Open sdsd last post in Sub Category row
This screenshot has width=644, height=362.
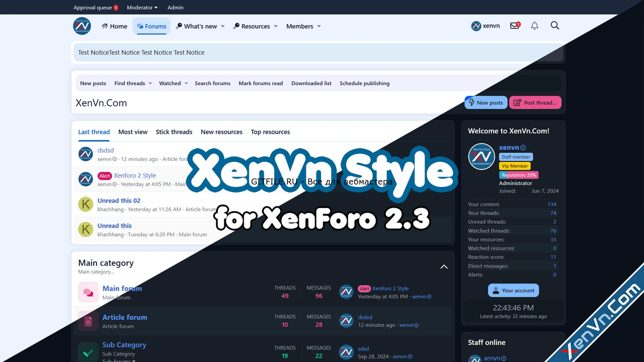tap(363, 348)
